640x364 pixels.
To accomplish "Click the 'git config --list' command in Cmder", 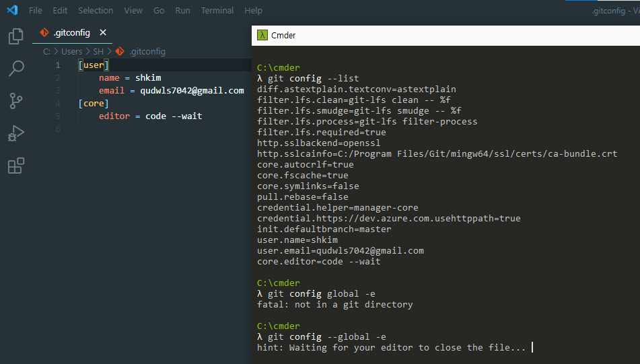I will (x=314, y=78).
